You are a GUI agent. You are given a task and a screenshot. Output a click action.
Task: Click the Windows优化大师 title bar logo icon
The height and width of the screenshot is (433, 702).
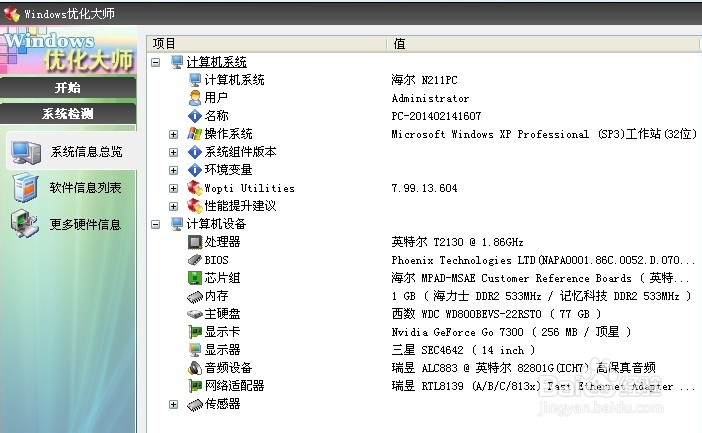click(x=12, y=13)
